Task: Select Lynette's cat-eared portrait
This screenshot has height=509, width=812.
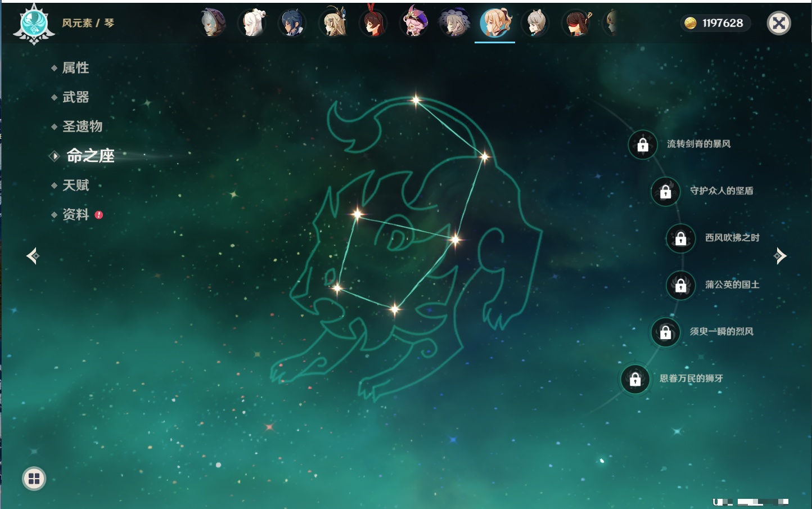Action: tap(535, 23)
